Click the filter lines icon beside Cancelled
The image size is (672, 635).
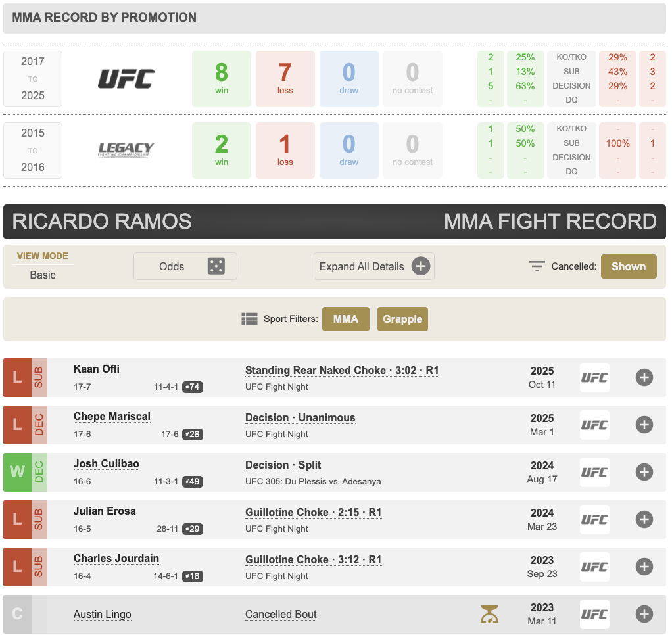(537, 266)
